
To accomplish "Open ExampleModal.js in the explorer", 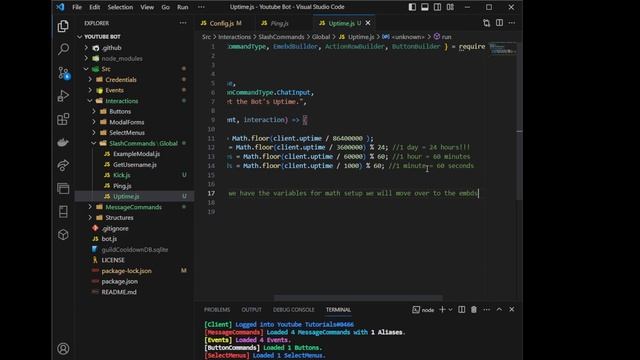I will coord(135,154).
